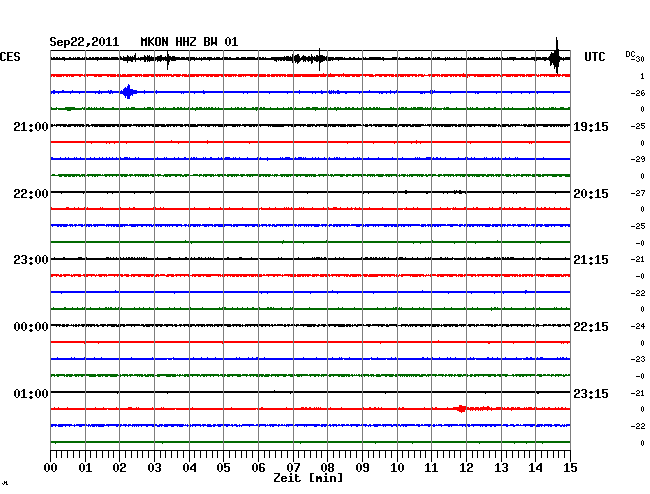Image resolution: width=650 pixels, height=494 pixels.
Task: Click the 19:15 UTC time label
Action: tap(591, 127)
